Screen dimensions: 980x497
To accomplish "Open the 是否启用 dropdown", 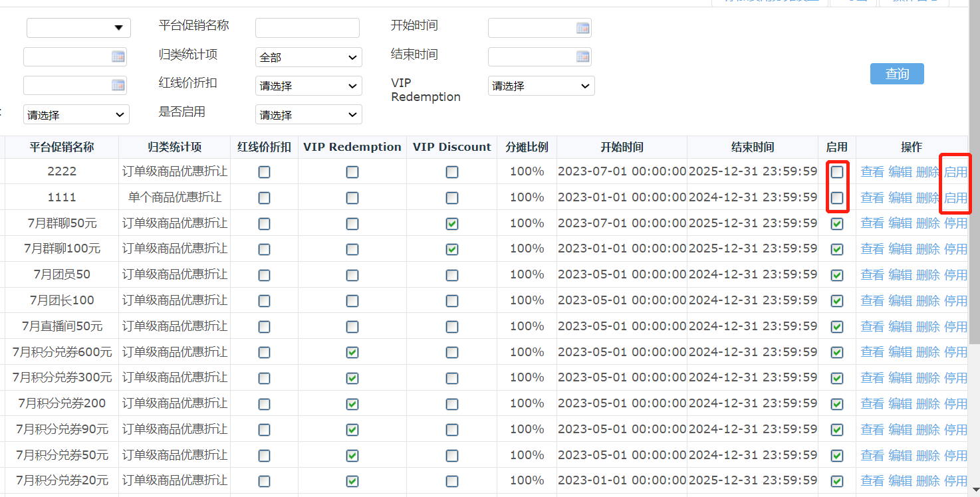I will (308, 114).
